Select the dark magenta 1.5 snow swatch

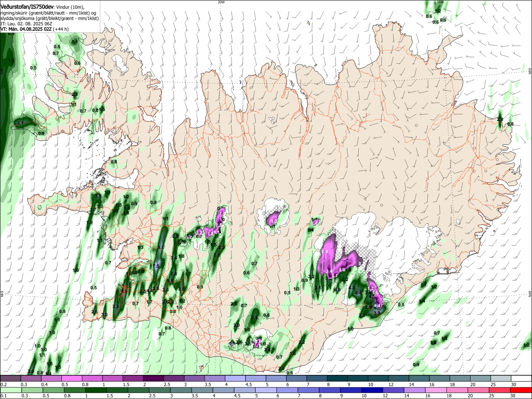point(133,379)
